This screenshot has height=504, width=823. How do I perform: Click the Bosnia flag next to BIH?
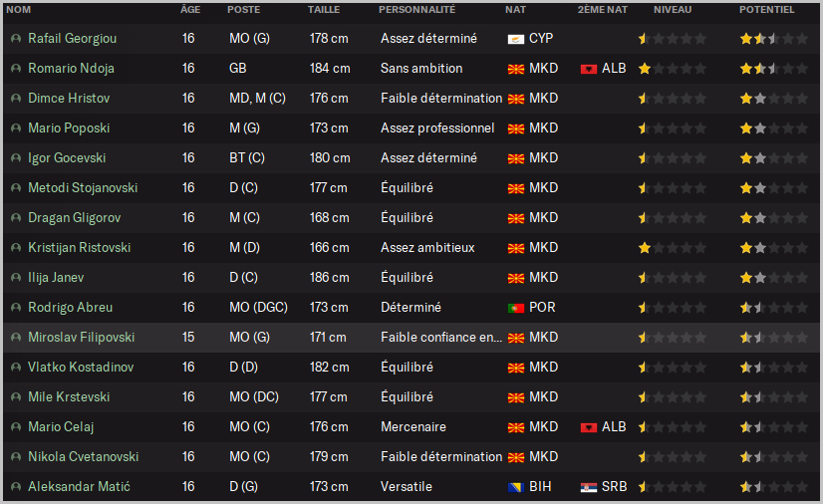(516, 487)
